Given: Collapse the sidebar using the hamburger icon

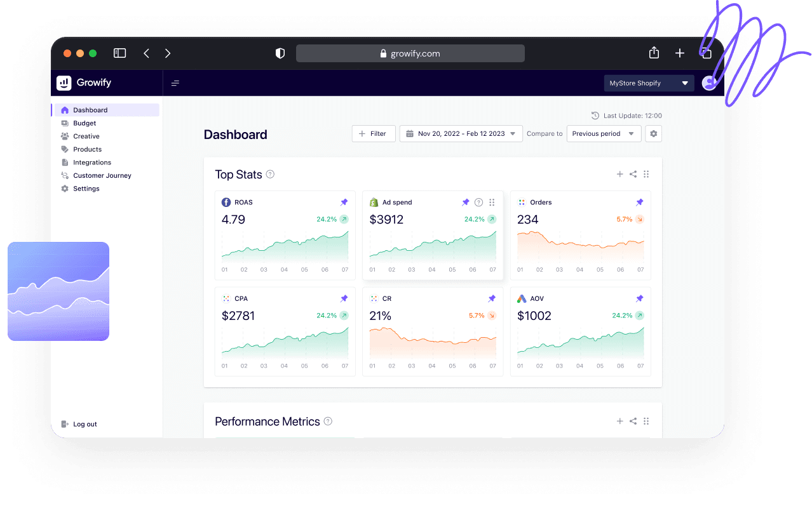Looking at the screenshot, I should pyautogui.click(x=175, y=83).
